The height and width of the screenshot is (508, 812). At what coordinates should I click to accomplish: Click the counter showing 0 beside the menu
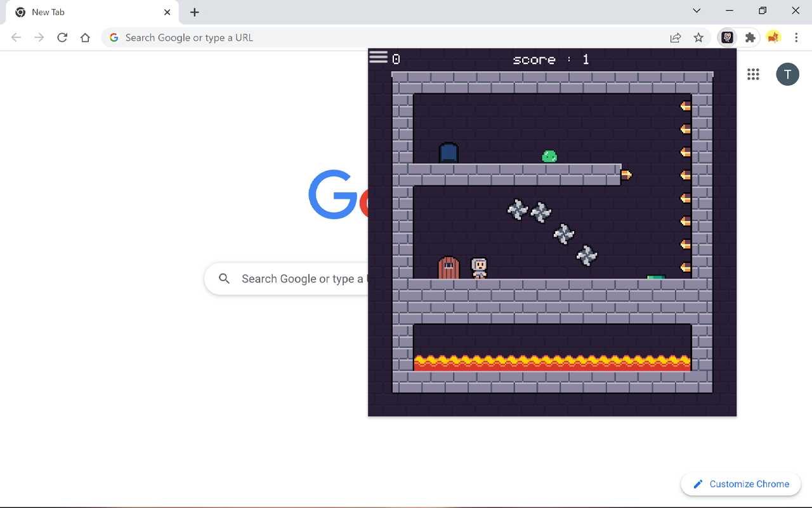[x=396, y=59]
